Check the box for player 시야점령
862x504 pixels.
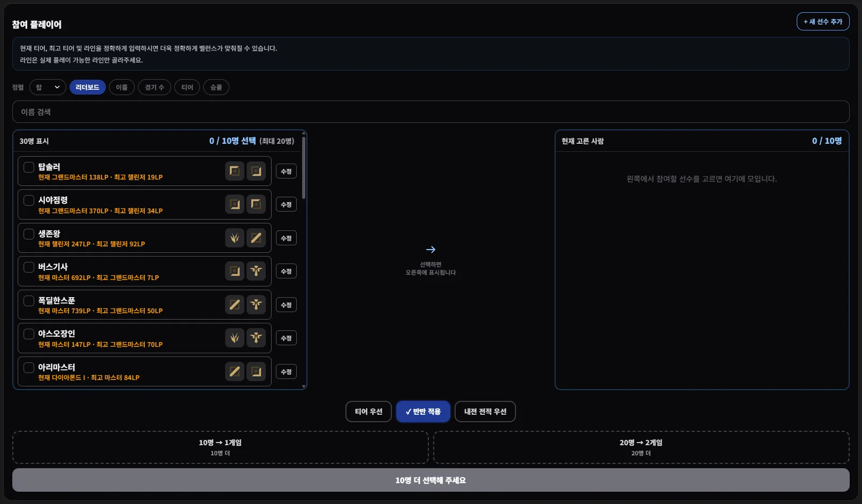(29, 200)
